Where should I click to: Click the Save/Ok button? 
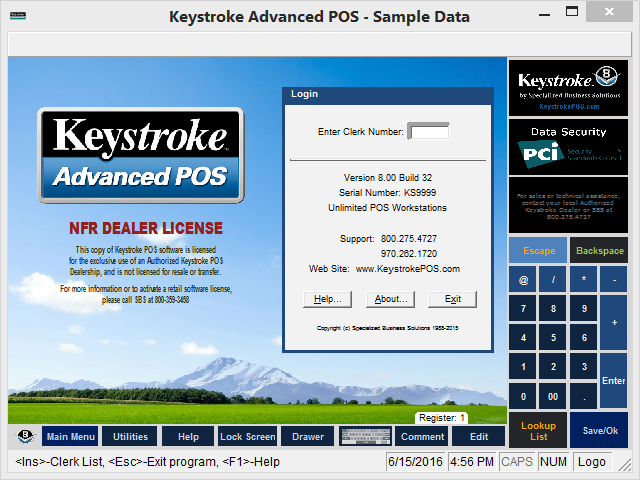[x=599, y=430]
